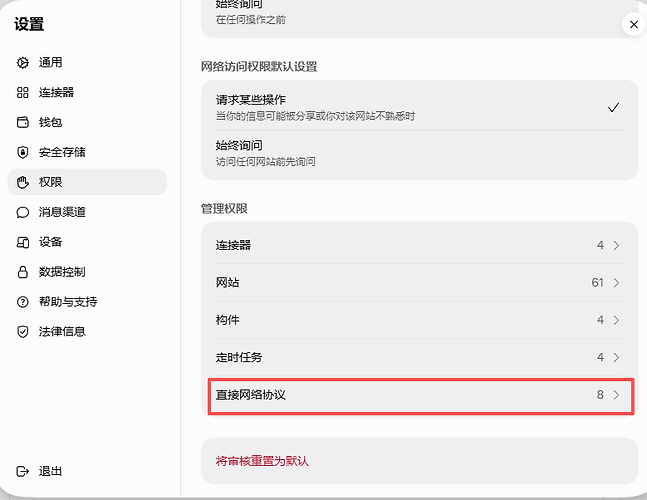The height and width of the screenshot is (500, 647).
Task: Open the 连接器 settings section
Action: pyautogui.click(x=87, y=92)
